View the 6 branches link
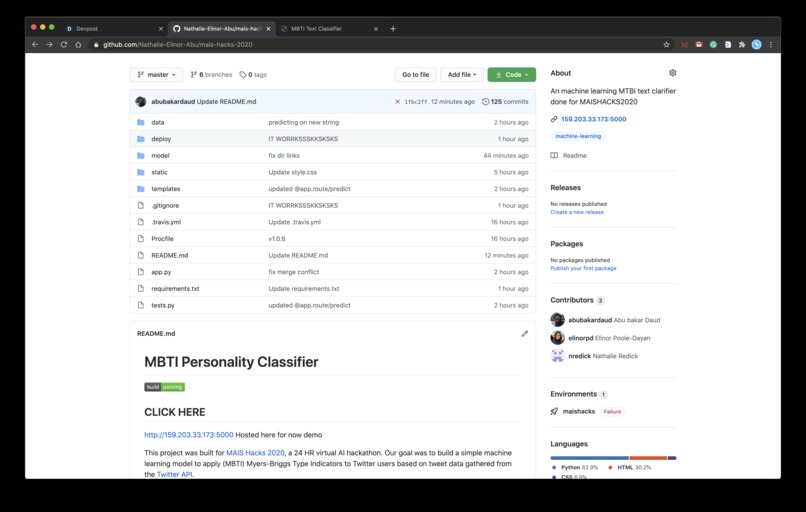This screenshot has width=806, height=512. point(211,75)
